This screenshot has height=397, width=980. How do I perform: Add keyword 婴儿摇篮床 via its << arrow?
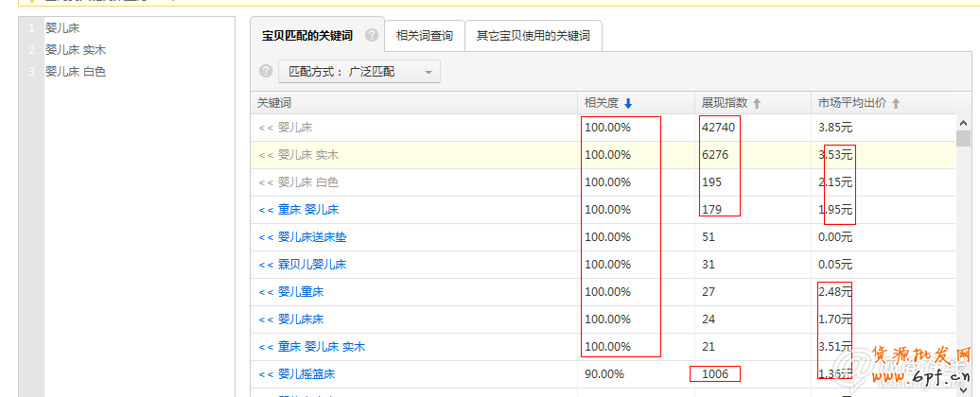pos(265,374)
